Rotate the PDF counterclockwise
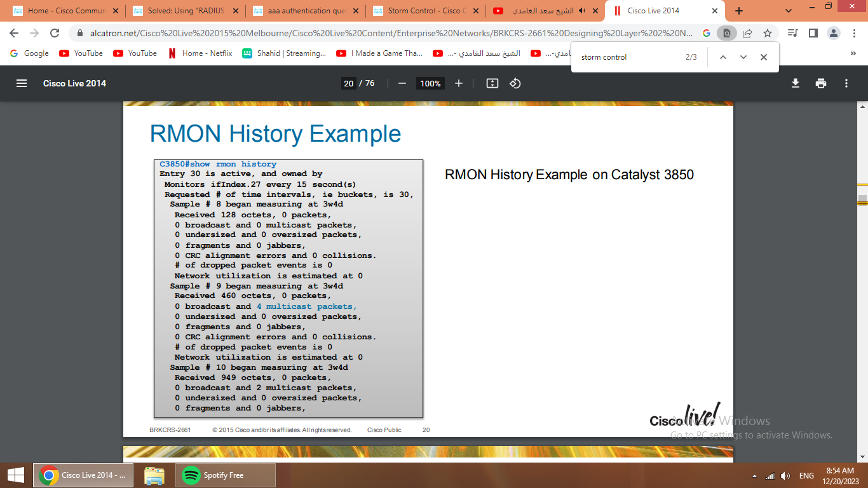This screenshot has height=488, width=868. click(x=515, y=83)
